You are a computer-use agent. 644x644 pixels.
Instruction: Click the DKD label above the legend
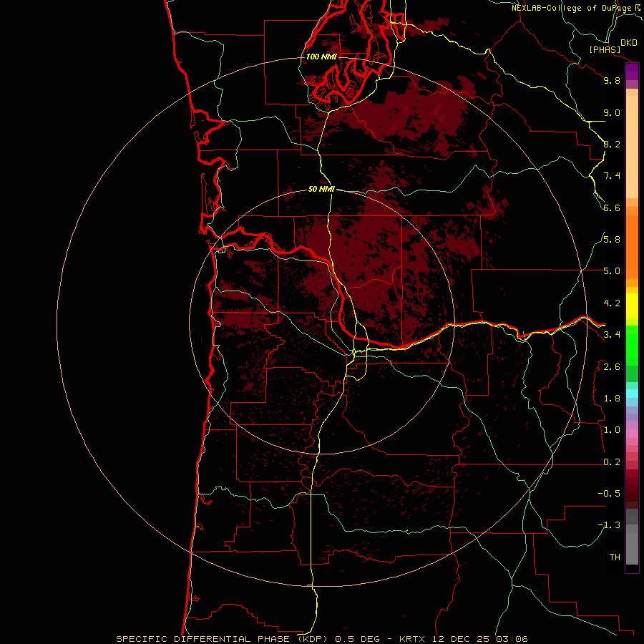point(629,43)
